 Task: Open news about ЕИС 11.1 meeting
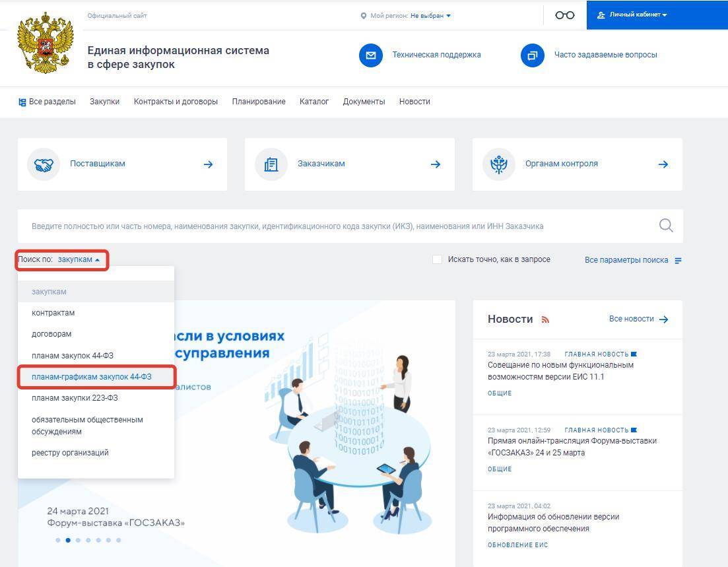point(560,371)
